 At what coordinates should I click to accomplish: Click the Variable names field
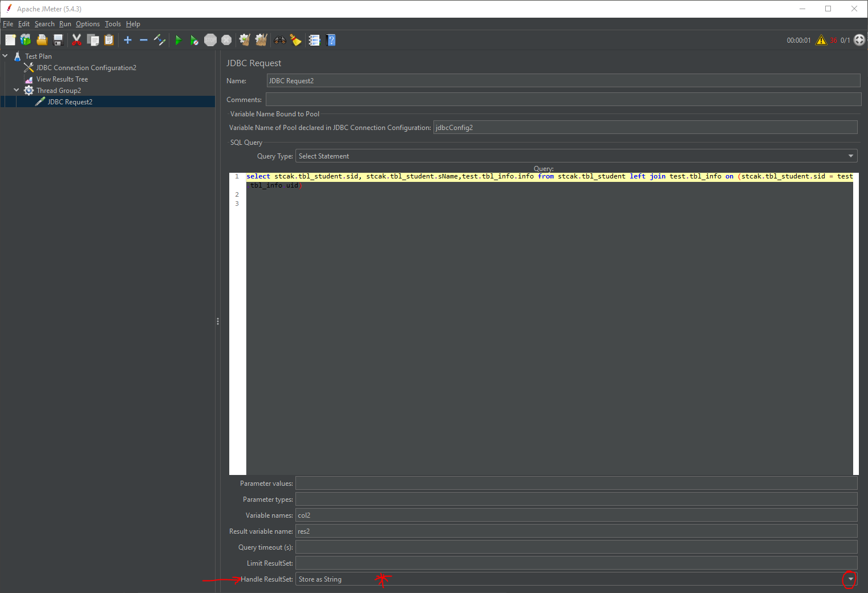point(577,515)
